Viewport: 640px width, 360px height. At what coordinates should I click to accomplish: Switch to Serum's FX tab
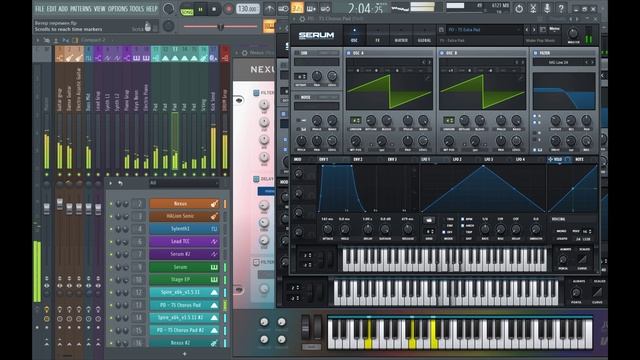click(378, 35)
